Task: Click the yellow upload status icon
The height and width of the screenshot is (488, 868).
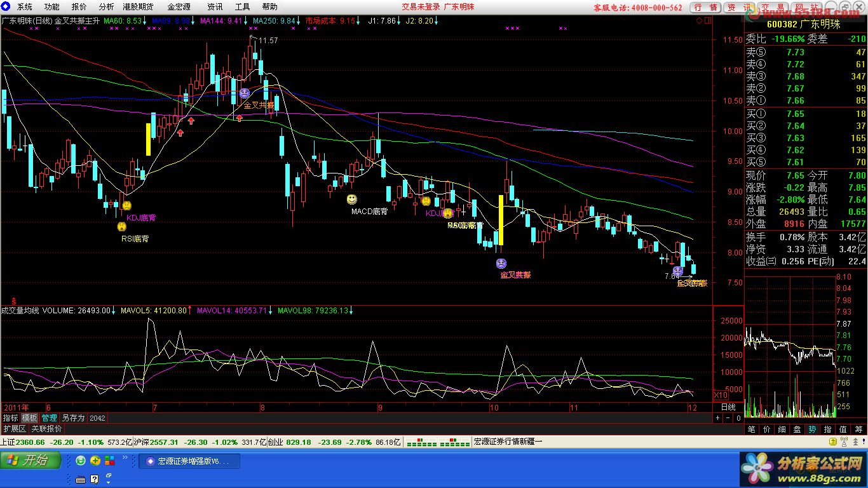Action: (833, 442)
